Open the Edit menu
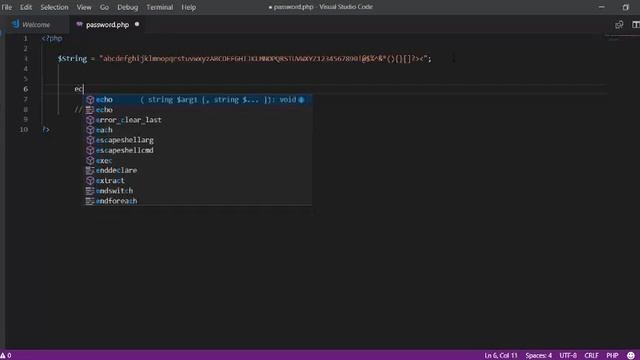The image size is (640, 360). (26, 7)
